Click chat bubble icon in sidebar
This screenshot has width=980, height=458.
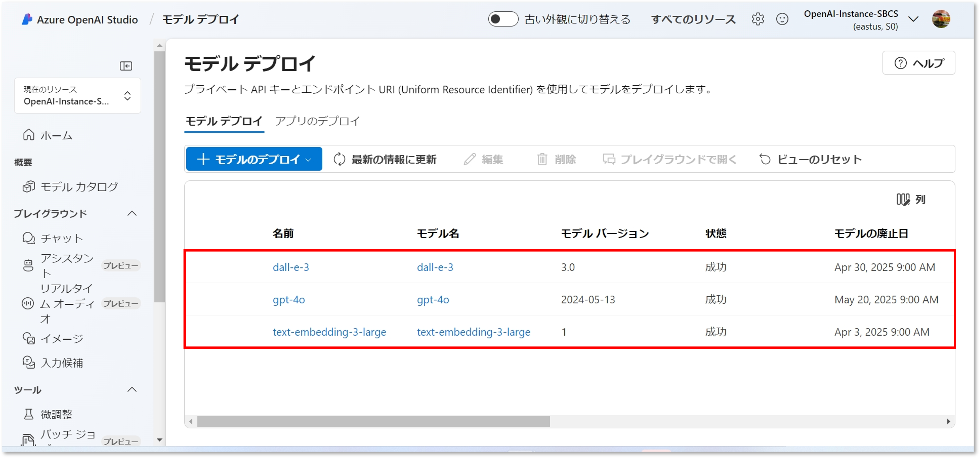pyautogui.click(x=28, y=238)
